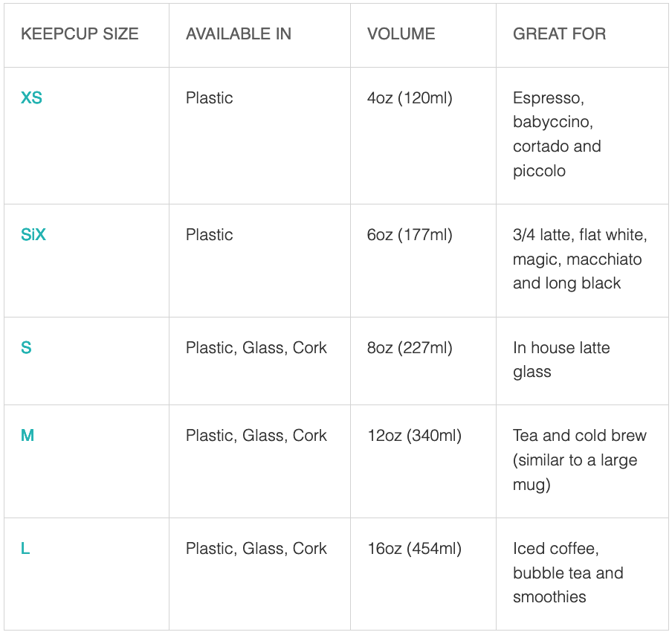672x635 pixels.
Task: Open the XS size link
Action: click(x=31, y=98)
